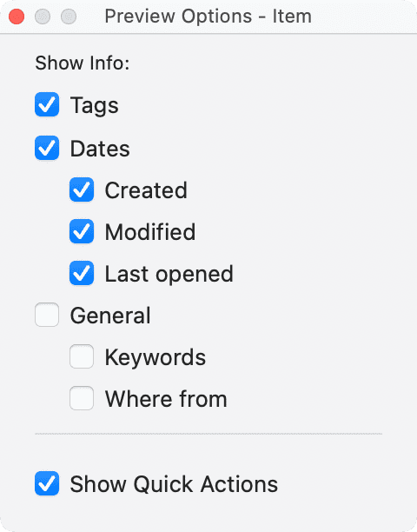417x532 pixels.
Task: Disable the Show Quick Actions checkbox
Action: pyautogui.click(x=47, y=483)
